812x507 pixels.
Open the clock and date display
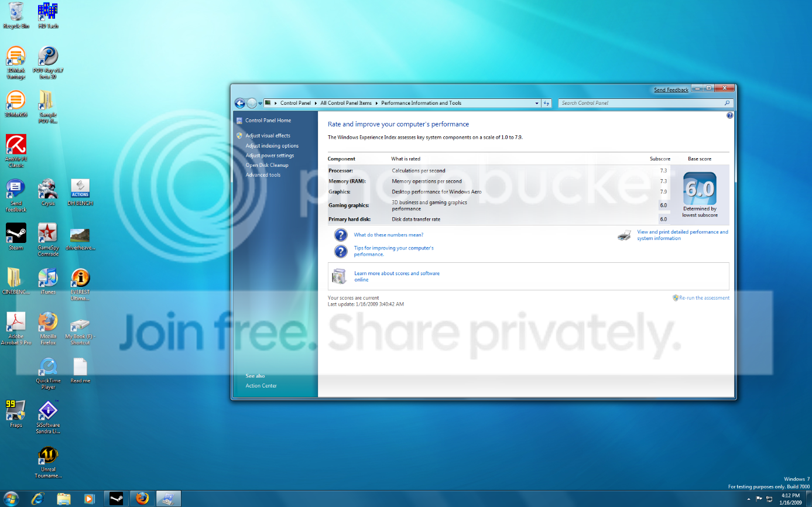[790, 499]
